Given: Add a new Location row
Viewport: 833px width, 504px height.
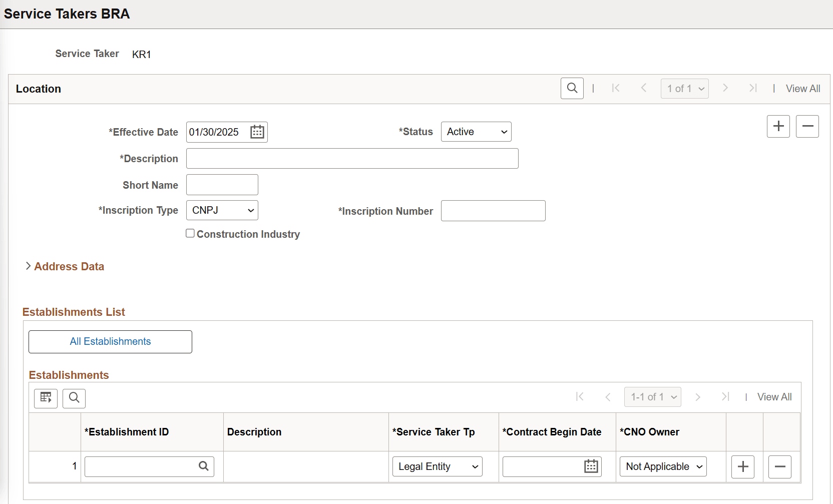Looking at the screenshot, I should point(778,126).
